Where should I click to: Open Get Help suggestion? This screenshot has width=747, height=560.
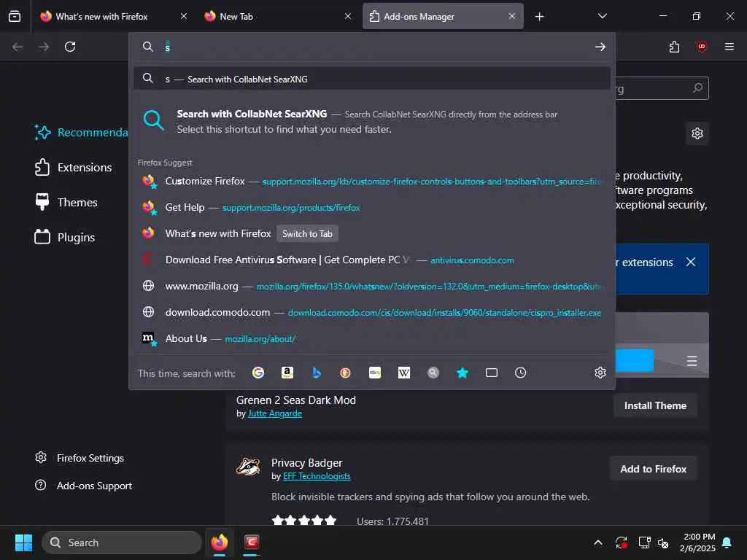click(x=372, y=208)
